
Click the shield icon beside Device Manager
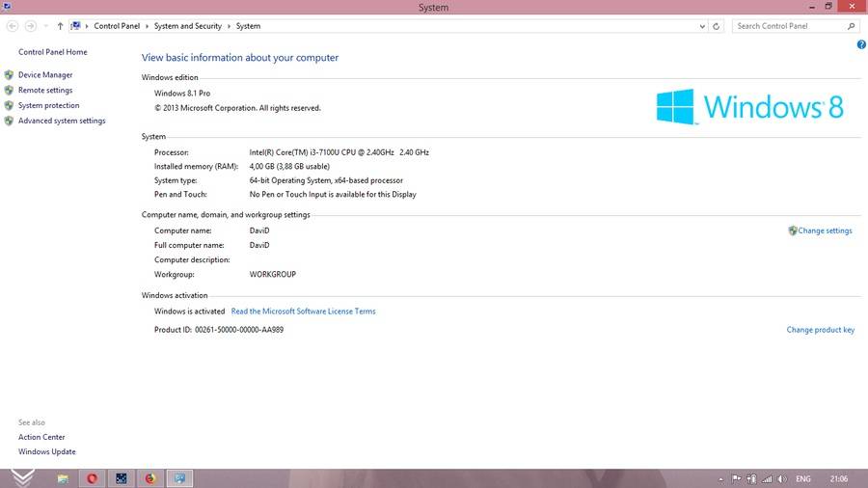9,74
